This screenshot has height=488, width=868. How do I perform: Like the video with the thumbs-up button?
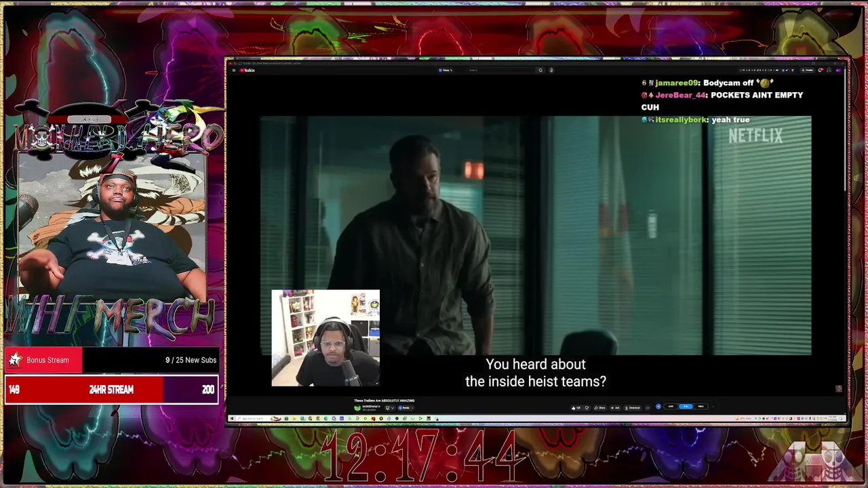(576, 408)
